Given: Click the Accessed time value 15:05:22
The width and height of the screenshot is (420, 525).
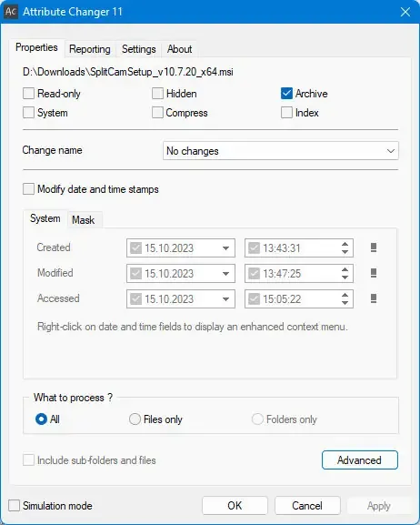Looking at the screenshot, I should 282,299.
